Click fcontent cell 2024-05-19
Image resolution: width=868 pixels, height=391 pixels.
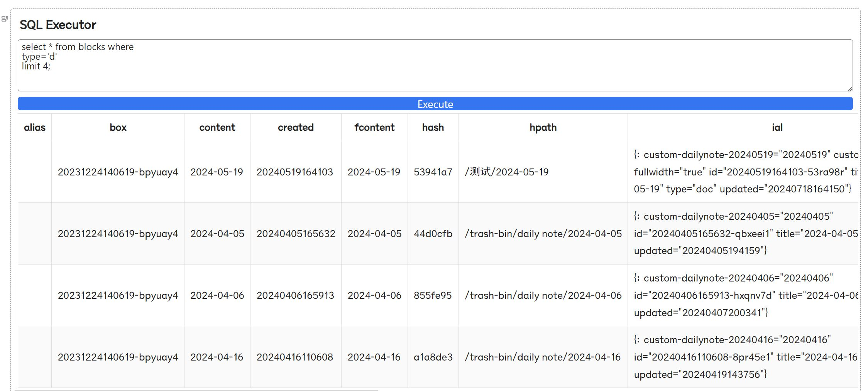click(374, 172)
